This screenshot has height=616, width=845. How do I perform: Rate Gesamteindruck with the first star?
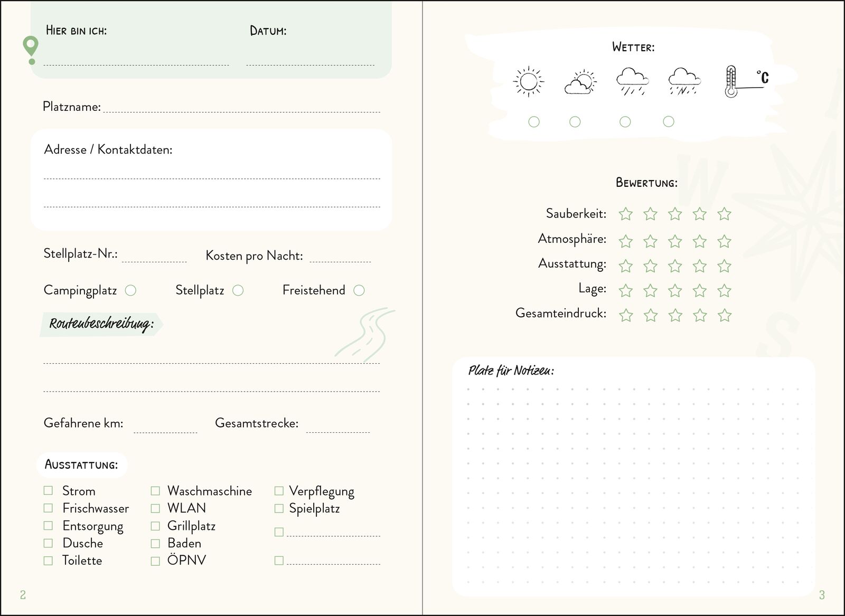click(x=626, y=316)
